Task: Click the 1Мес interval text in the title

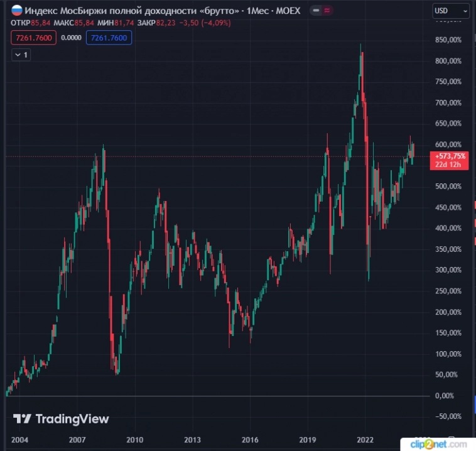Action: [x=257, y=11]
